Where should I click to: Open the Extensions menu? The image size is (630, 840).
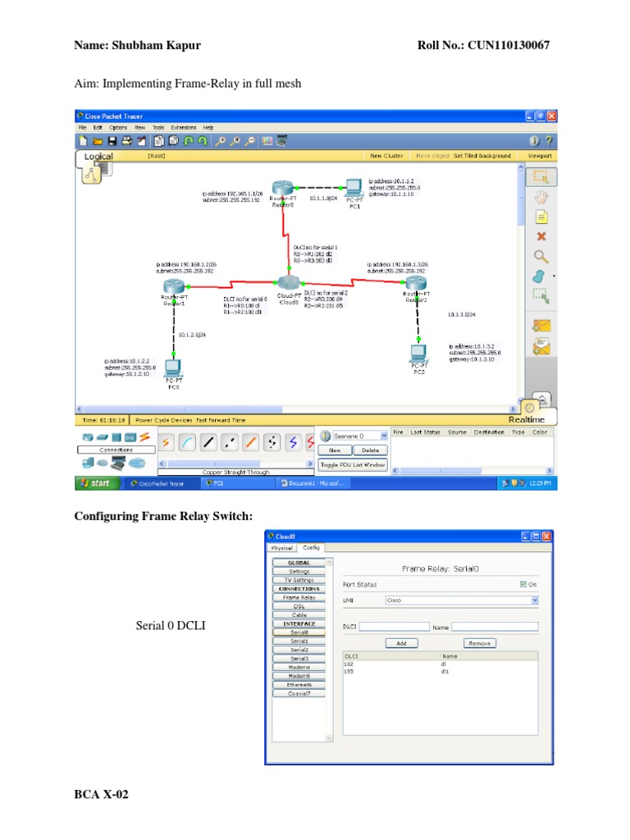click(184, 127)
